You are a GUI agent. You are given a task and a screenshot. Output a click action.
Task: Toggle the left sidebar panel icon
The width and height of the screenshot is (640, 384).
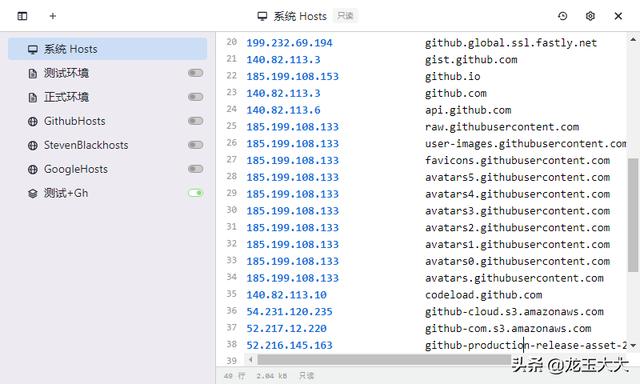[x=22, y=16]
